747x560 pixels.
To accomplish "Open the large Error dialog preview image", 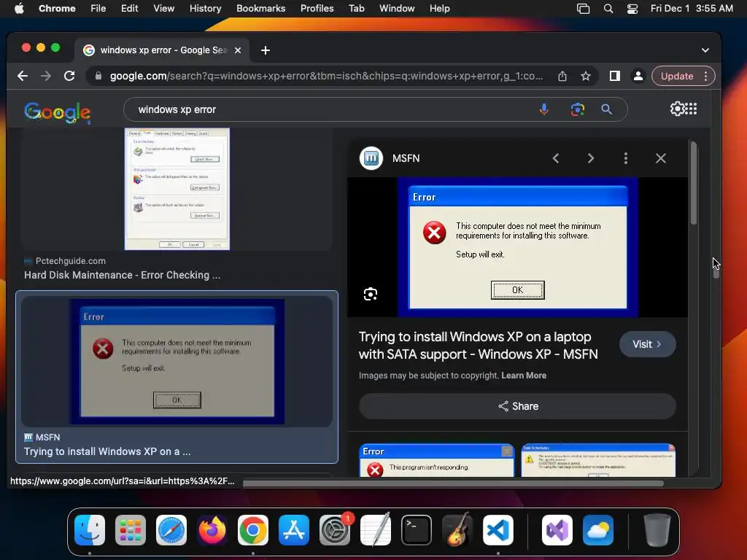I will click(x=517, y=247).
